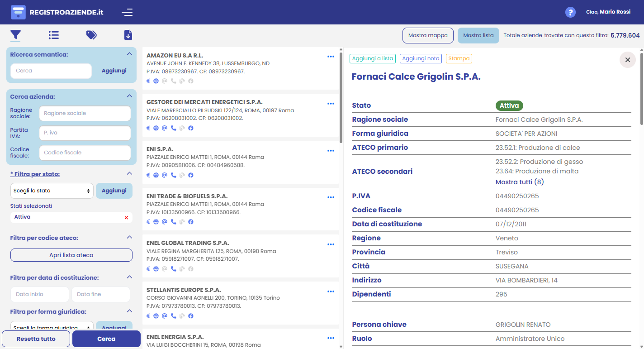Click the green Attiva status badge
Image resolution: width=644 pixels, height=349 pixels.
509,105
